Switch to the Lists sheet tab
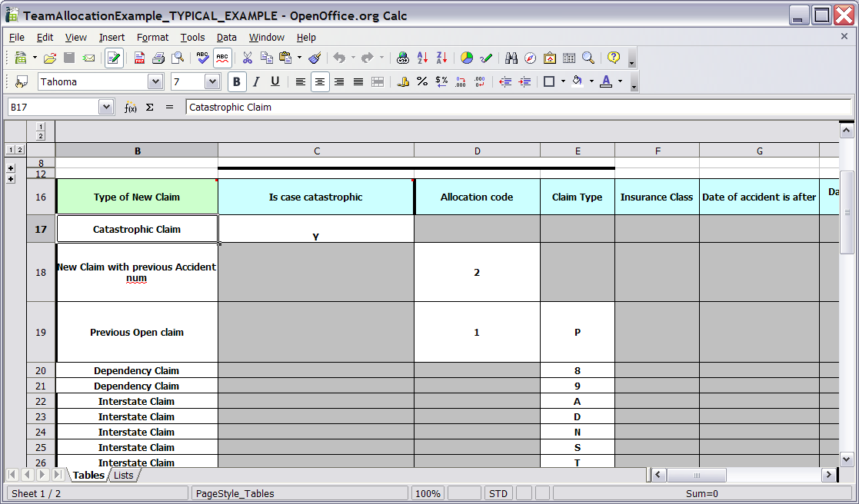The image size is (859, 504). tap(124, 476)
